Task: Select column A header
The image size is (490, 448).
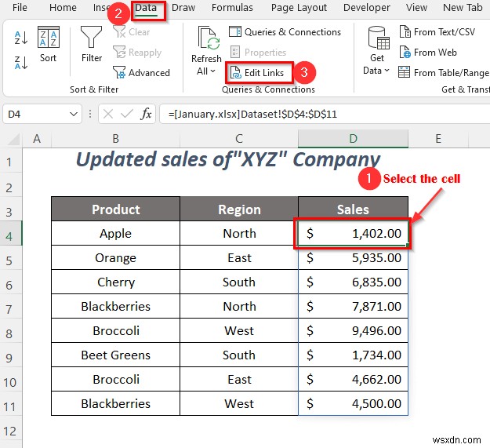Action: coord(37,139)
